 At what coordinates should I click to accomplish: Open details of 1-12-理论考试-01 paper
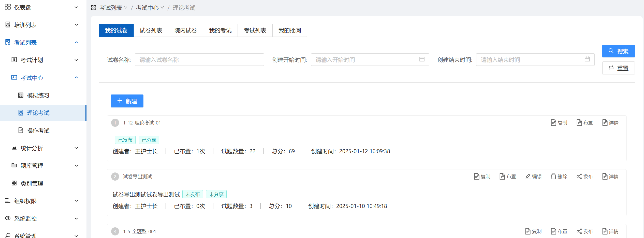click(610, 123)
